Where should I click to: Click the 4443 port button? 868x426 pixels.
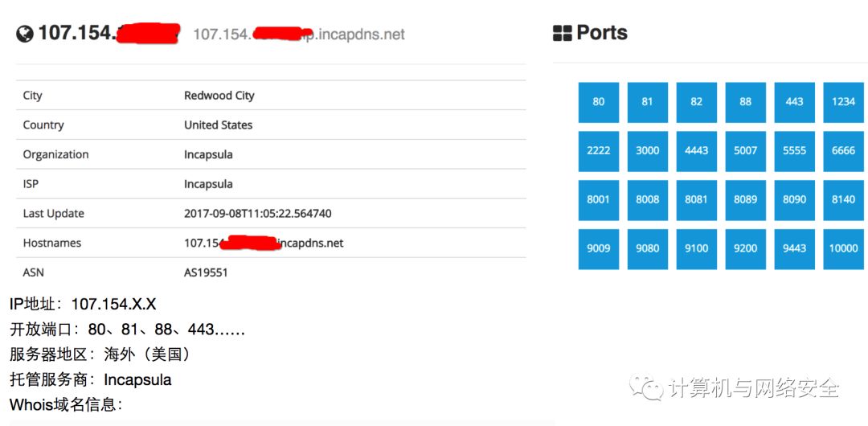pyautogui.click(x=696, y=151)
